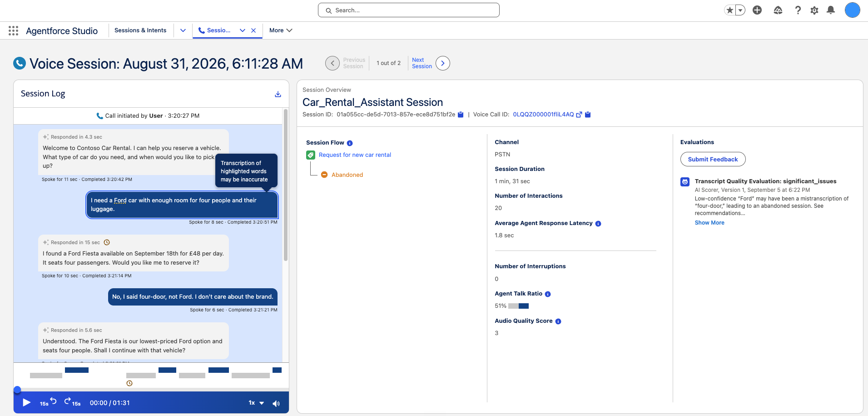The image size is (868, 416).
Task: Open the Voice Call ID link
Action: click(x=543, y=115)
